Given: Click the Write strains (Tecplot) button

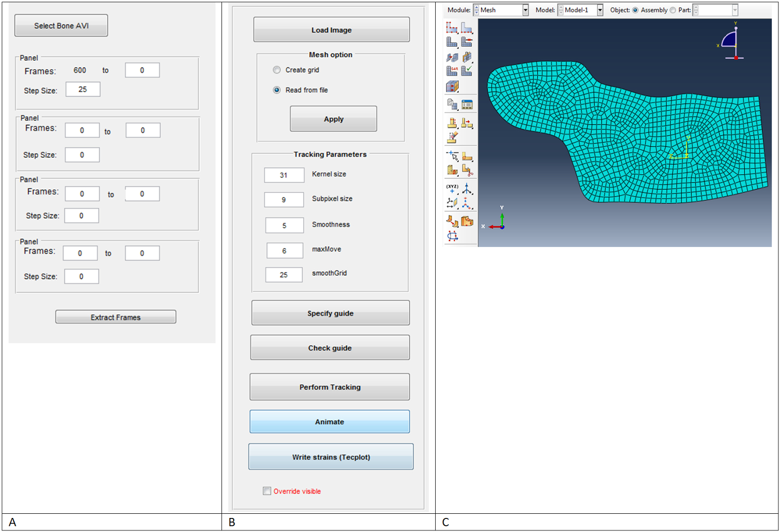Looking at the screenshot, I should click(x=331, y=457).
